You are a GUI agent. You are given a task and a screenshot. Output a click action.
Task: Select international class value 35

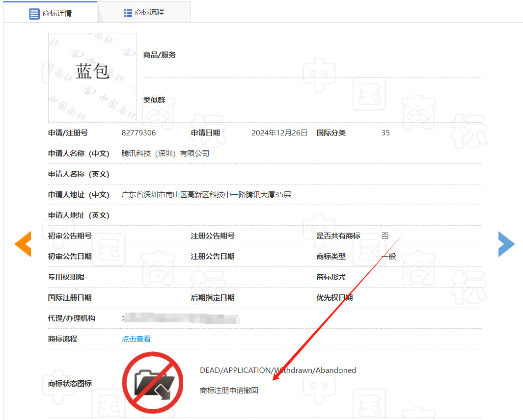coord(385,132)
